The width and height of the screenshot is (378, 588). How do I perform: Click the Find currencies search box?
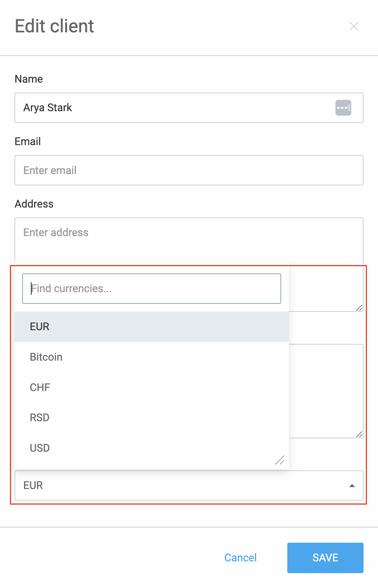[152, 289]
